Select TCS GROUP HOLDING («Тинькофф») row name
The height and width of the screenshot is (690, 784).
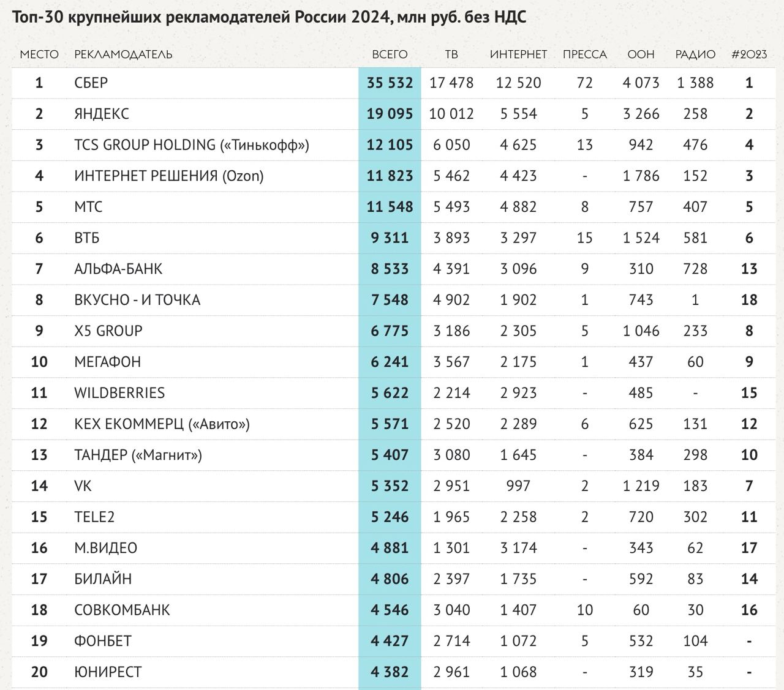pyautogui.click(x=192, y=145)
